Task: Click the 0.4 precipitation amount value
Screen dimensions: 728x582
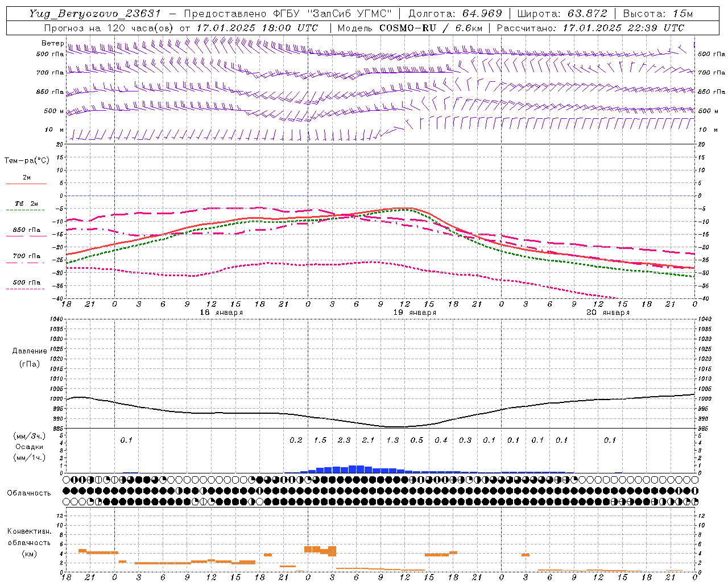Action: click(x=441, y=440)
